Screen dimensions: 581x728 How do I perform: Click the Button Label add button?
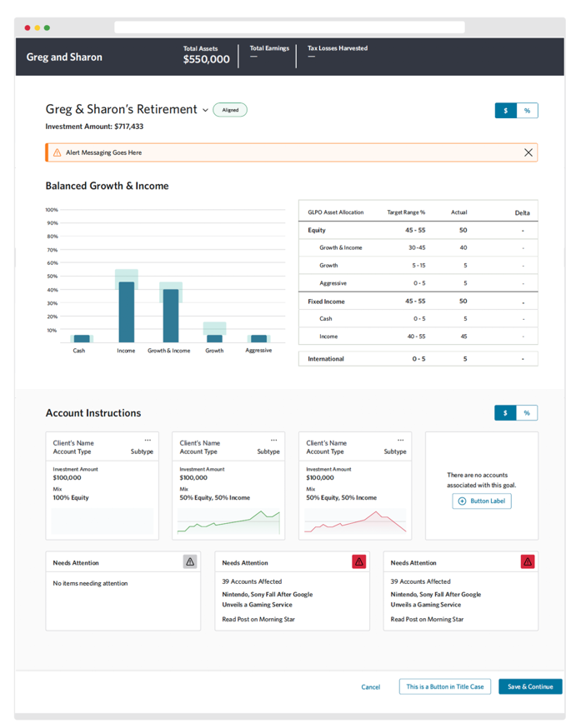482,501
